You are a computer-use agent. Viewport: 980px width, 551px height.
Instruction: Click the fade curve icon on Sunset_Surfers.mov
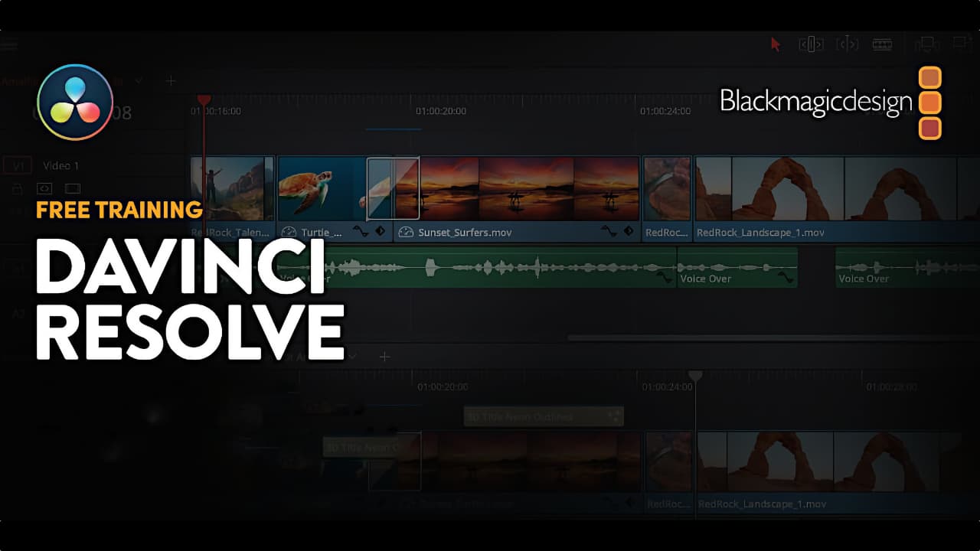tap(609, 231)
